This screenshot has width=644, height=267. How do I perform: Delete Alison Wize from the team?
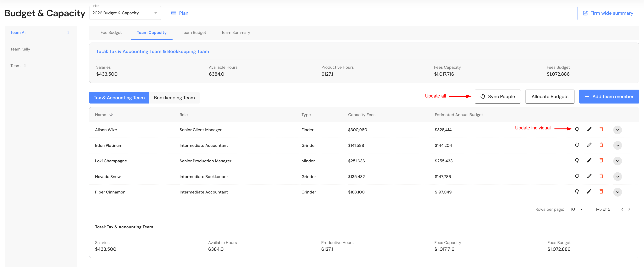(601, 129)
